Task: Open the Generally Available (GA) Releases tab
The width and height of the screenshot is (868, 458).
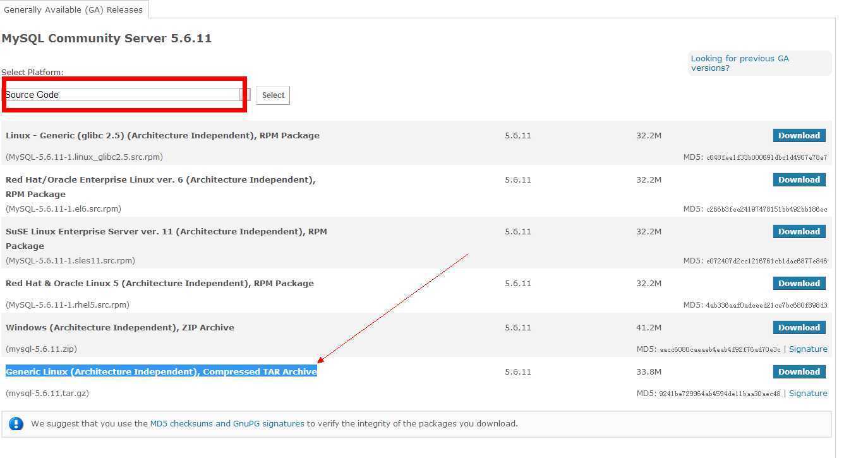Action: point(73,9)
